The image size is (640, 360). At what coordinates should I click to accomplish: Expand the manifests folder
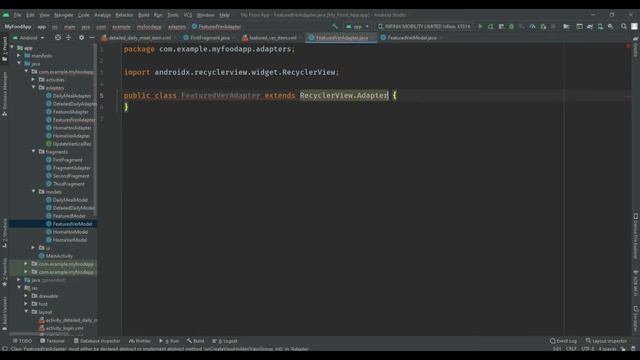tap(19, 56)
